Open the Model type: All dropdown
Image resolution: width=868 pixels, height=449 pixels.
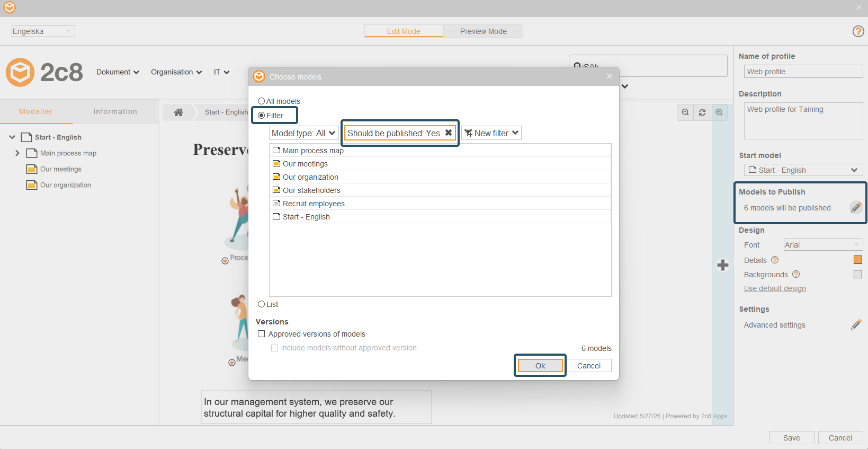point(304,133)
